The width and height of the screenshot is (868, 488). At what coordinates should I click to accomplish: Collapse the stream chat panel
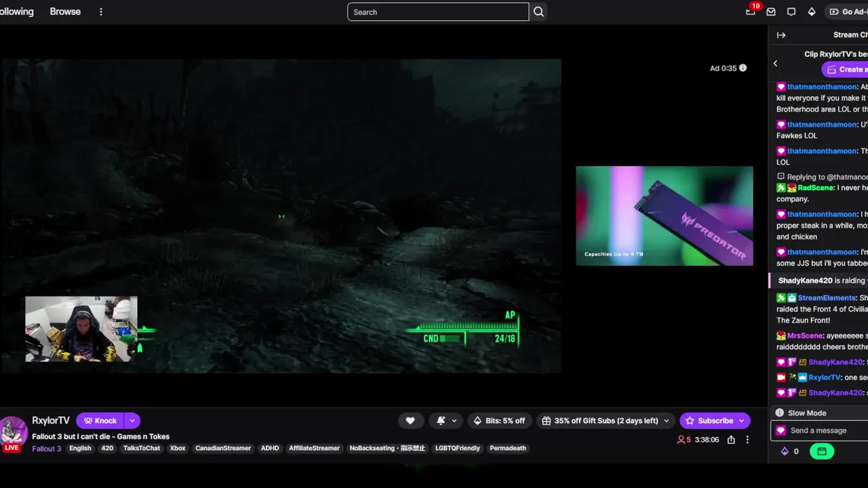click(x=781, y=35)
